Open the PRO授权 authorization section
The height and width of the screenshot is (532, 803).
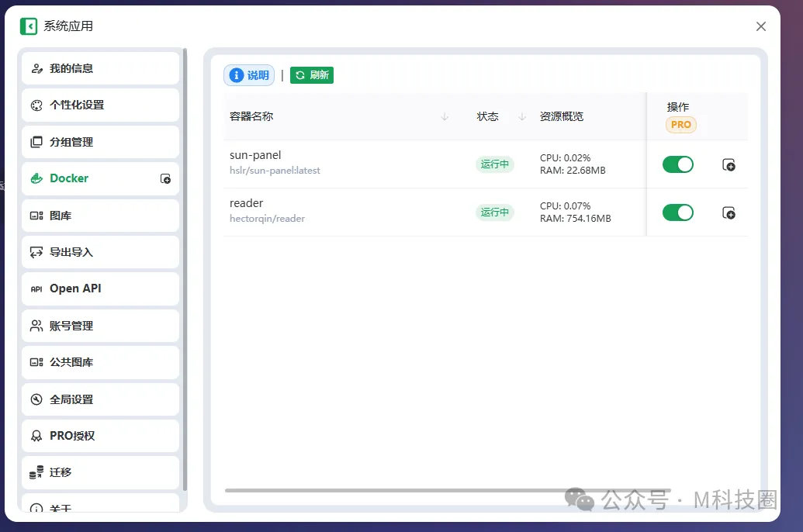(x=35, y=435)
